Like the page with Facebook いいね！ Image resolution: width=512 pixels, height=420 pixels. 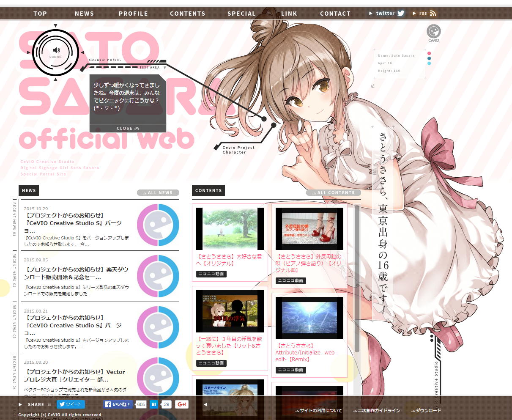coord(118,404)
